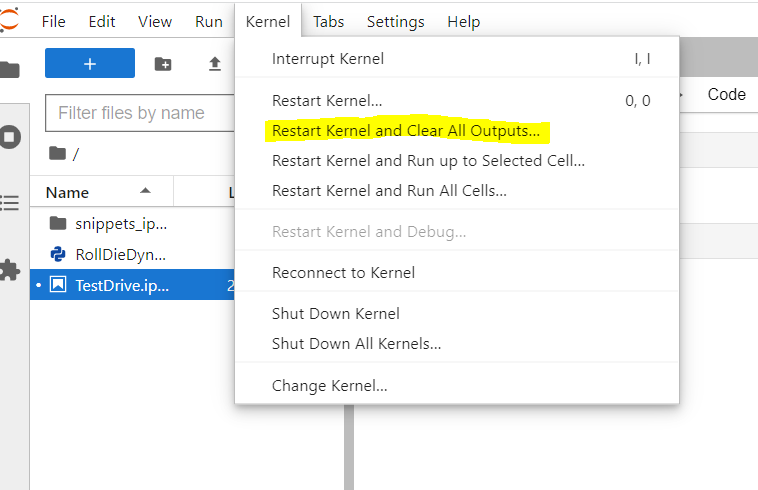758x490 pixels.
Task: Select Restart Kernel and Clear All Outputs
Action: (405, 131)
